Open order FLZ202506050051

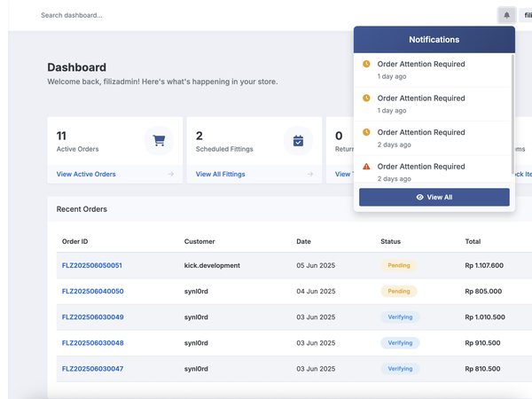coord(92,265)
